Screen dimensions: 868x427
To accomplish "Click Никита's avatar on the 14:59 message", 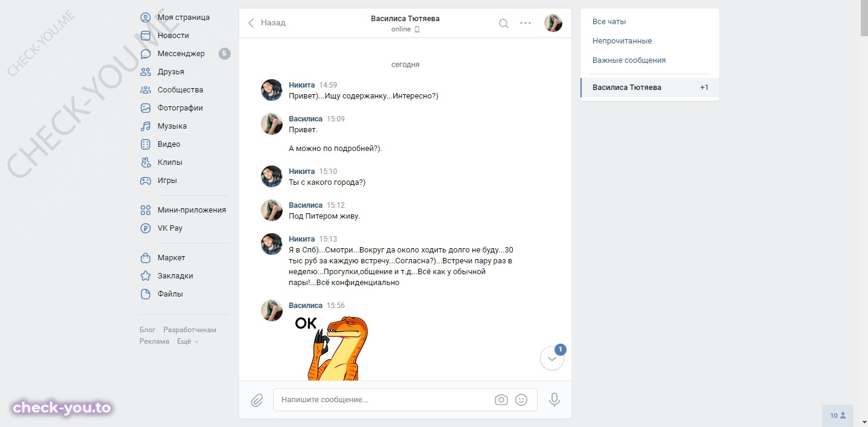I will point(272,90).
